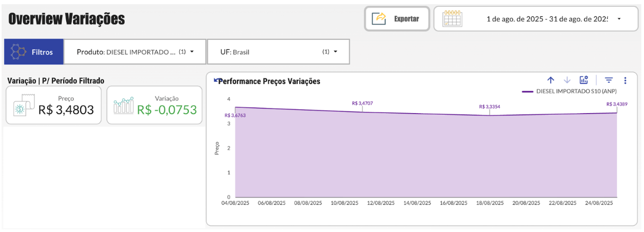The image size is (644, 232).
Task: Click the Exportar share arrow icon
Action: pyautogui.click(x=380, y=19)
